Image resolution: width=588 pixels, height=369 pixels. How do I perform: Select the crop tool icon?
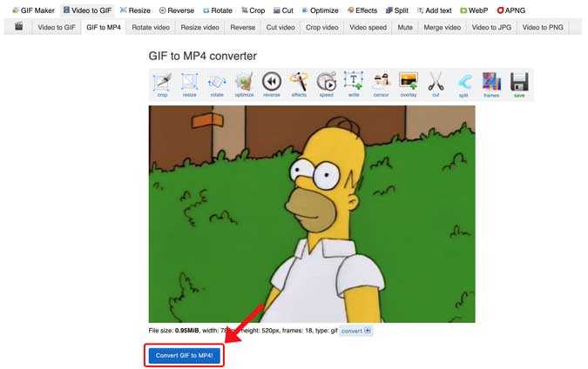162,84
